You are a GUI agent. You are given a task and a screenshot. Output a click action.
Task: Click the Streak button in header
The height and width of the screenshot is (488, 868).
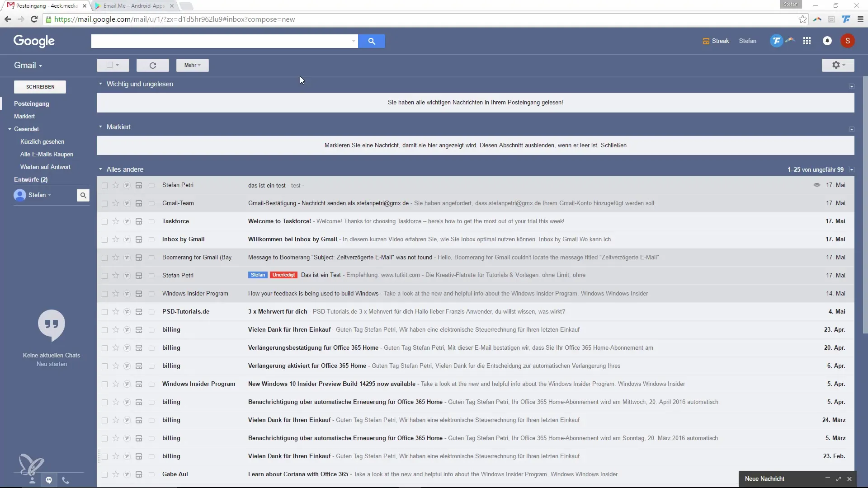pyautogui.click(x=716, y=41)
